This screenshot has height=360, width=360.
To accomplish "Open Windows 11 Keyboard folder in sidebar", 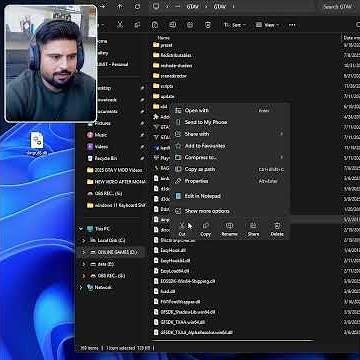I will tap(116, 205).
